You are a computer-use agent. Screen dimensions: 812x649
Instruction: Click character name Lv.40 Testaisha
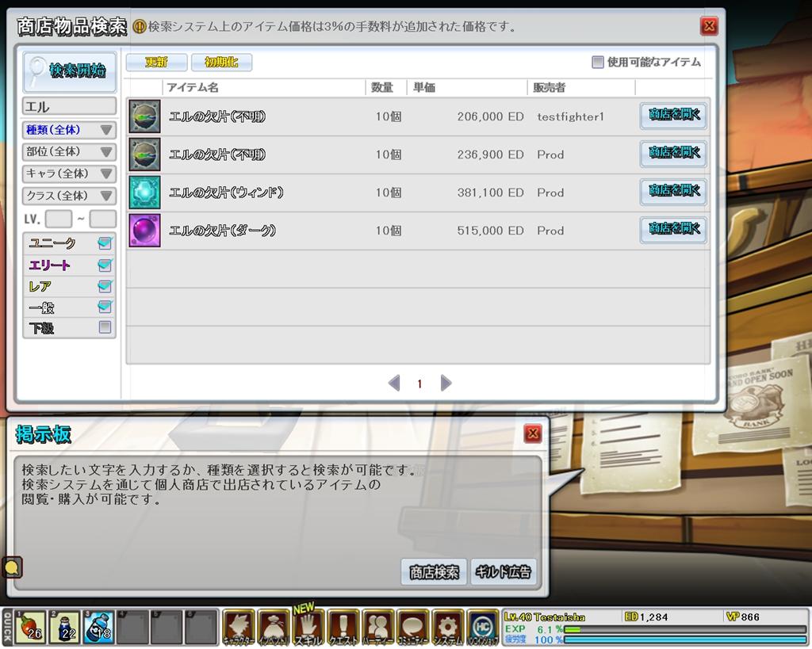click(x=544, y=617)
